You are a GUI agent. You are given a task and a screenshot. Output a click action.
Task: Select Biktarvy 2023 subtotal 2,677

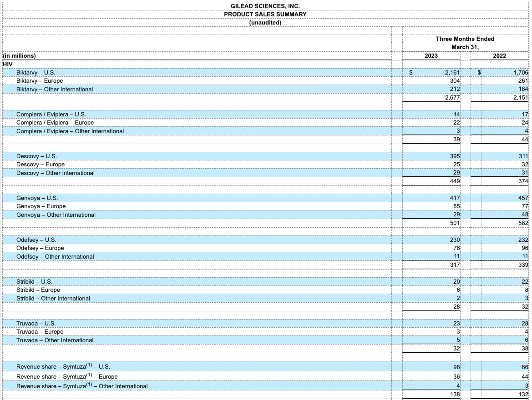(452, 98)
